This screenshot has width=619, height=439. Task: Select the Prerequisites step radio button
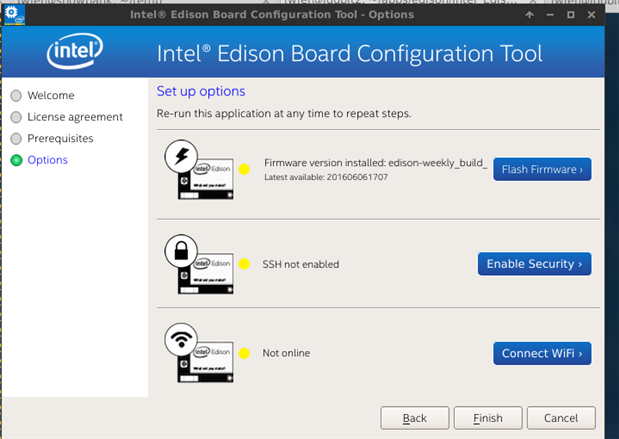(x=16, y=138)
